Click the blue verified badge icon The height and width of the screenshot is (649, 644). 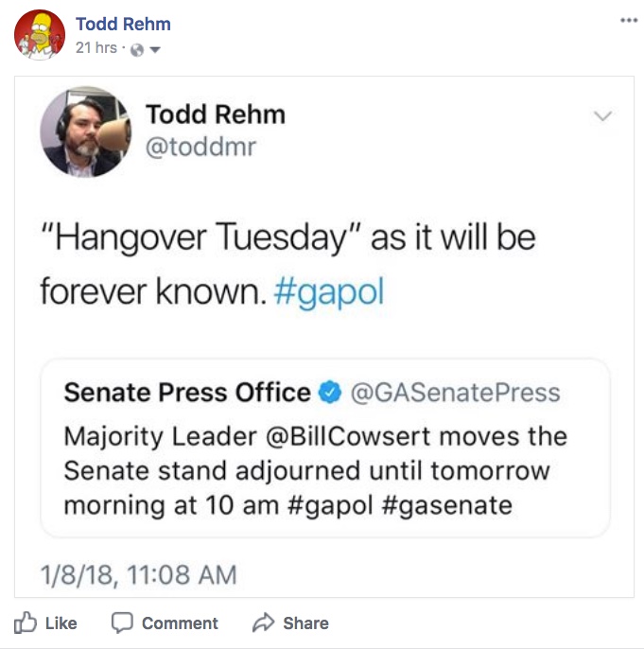pyautogui.click(x=330, y=392)
